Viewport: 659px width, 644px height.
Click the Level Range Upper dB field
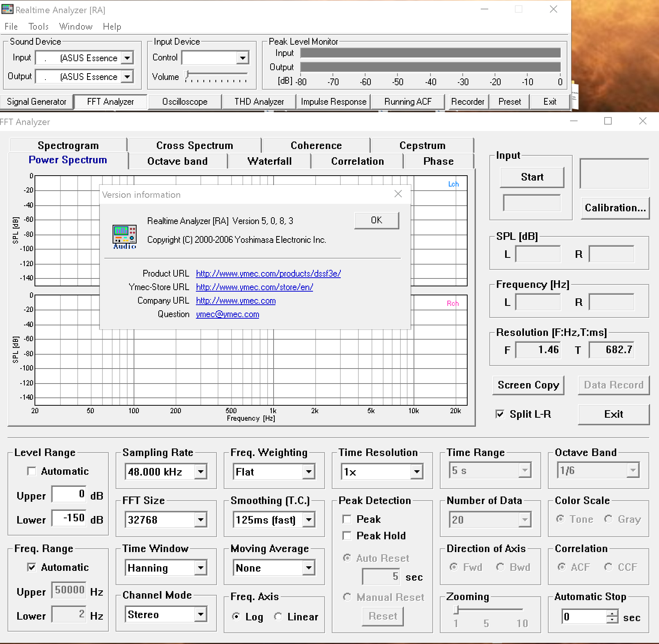pos(69,494)
